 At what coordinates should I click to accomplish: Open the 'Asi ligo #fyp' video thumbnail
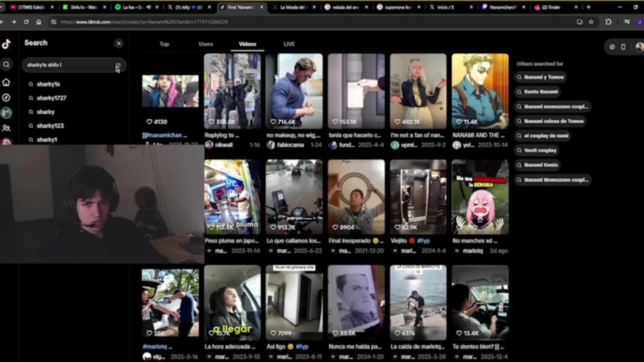pyautogui.click(x=294, y=303)
